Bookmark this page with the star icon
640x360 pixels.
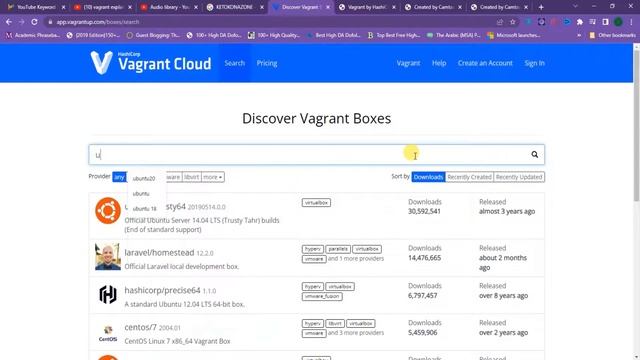tap(513, 22)
